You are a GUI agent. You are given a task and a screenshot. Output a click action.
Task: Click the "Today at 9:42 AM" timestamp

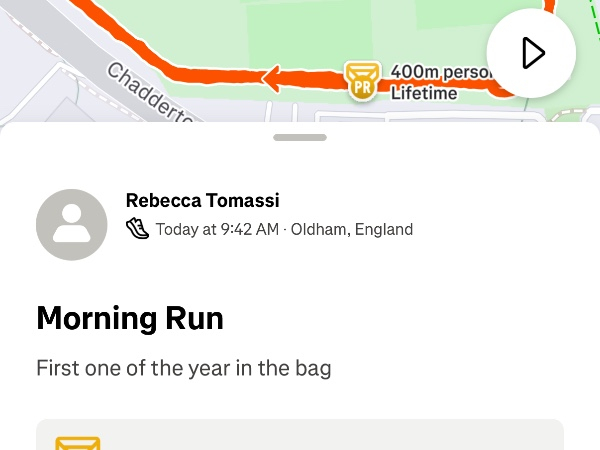pyautogui.click(x=217, y=229)
